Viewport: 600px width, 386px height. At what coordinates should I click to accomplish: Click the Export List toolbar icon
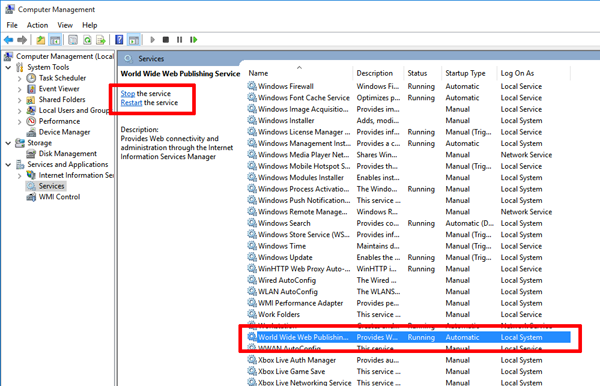(x=101, y=40)
